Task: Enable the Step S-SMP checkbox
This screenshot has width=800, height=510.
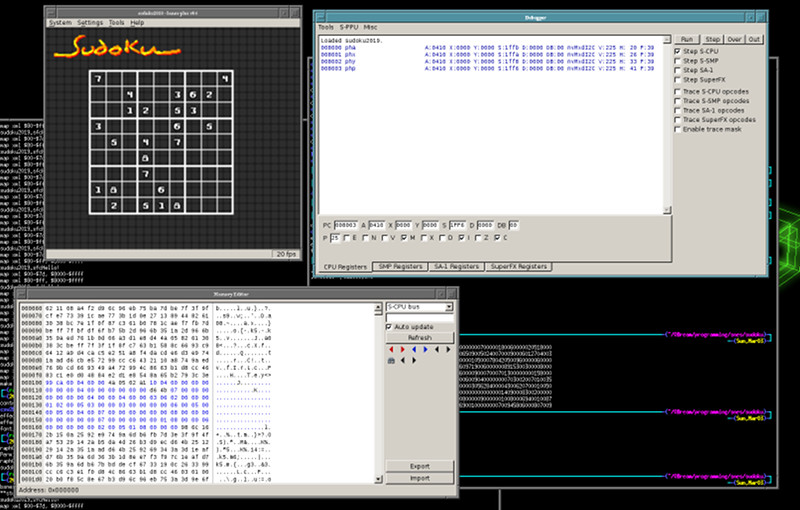Action: [x=678, y=61]
